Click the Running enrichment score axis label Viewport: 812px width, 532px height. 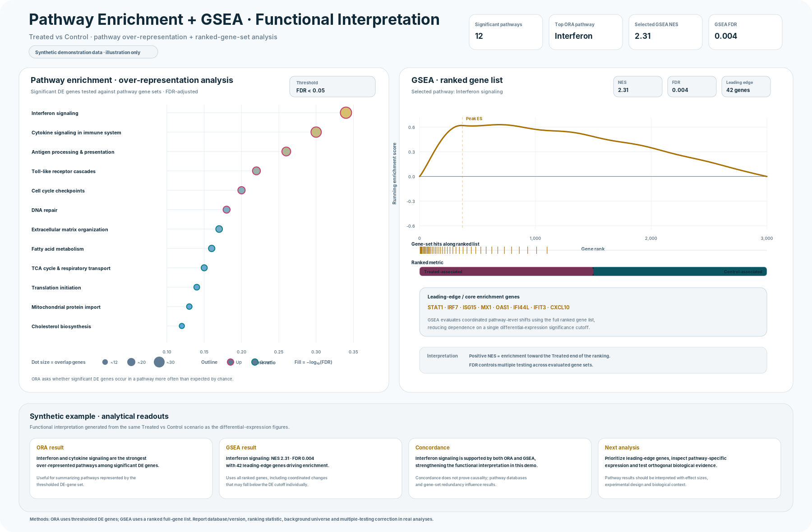pos(394,174)
